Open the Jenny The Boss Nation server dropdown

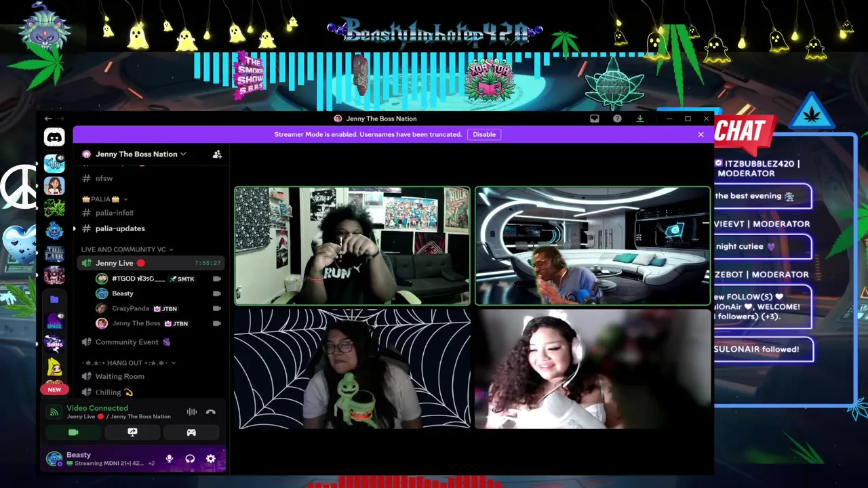(141, 155)
